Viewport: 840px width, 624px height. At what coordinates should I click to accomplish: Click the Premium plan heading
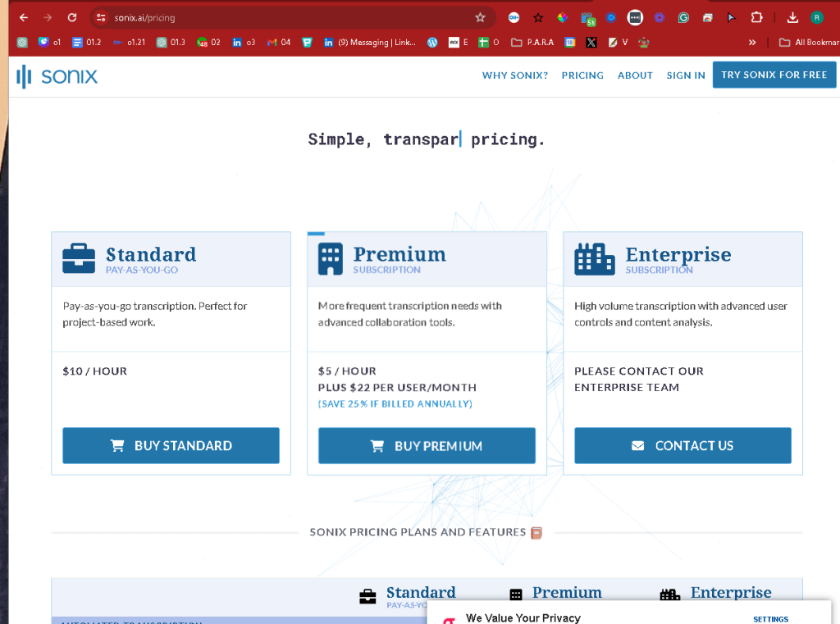(x=399, y=254)
